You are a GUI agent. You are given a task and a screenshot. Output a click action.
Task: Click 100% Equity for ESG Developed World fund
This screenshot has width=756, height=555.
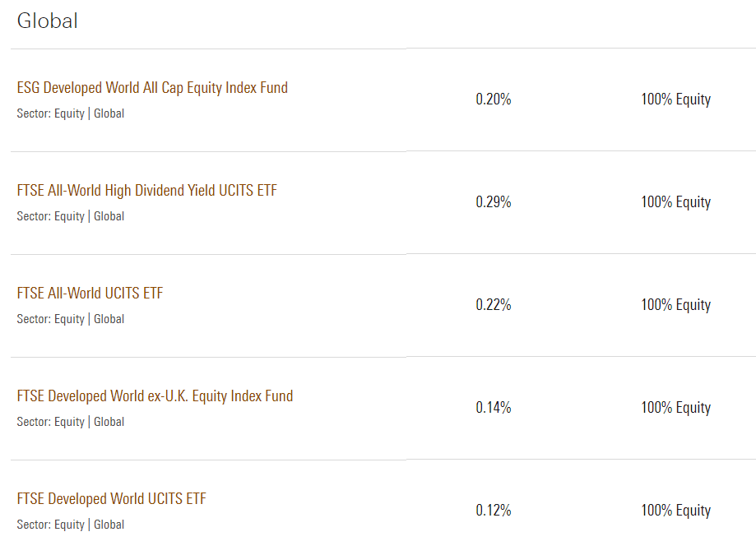click(x=675, y=99)
